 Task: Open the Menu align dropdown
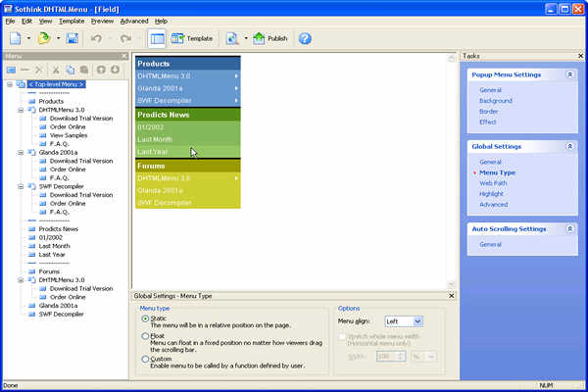pos(417,321)
